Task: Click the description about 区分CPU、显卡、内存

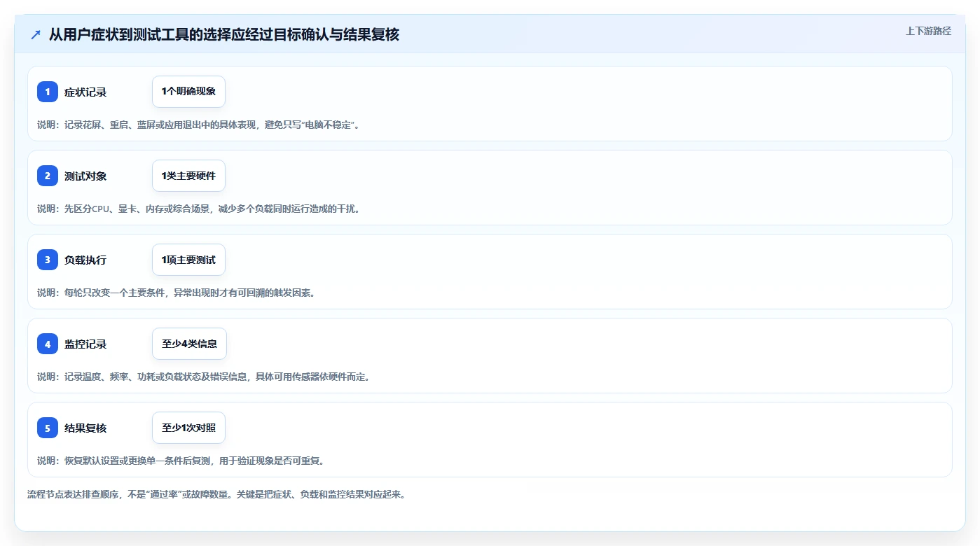Action: click(198, 209)
